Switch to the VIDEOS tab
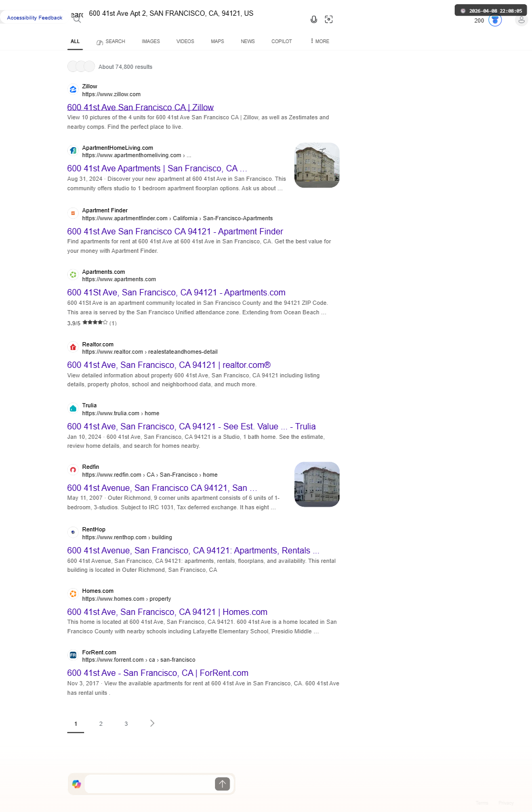This screenshot has height=812, width=532. 185,42
